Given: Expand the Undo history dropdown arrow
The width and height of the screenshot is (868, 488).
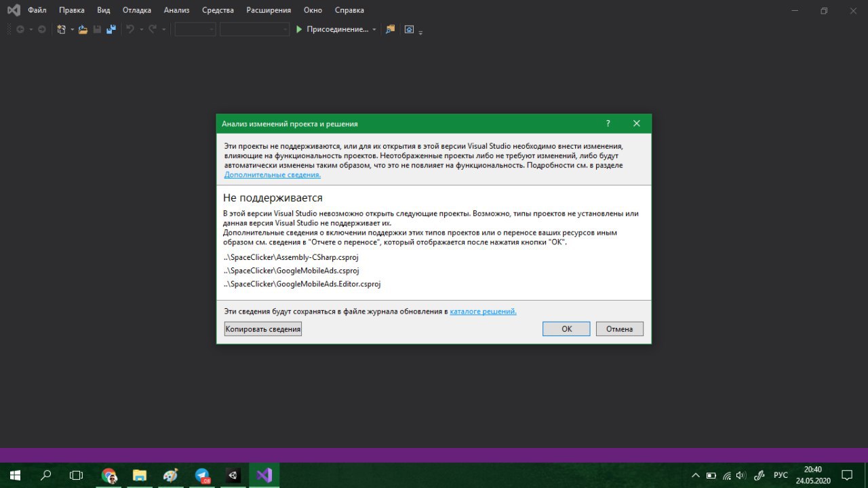Looking at the screenshot, I should point(141,30).
